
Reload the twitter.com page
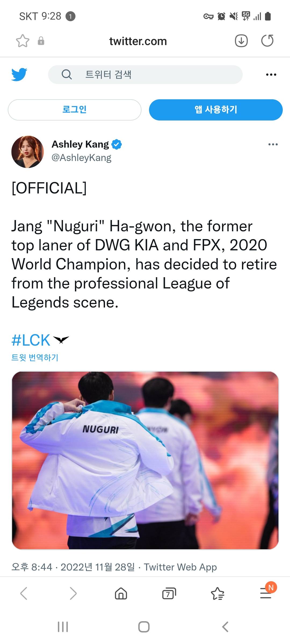267,41
